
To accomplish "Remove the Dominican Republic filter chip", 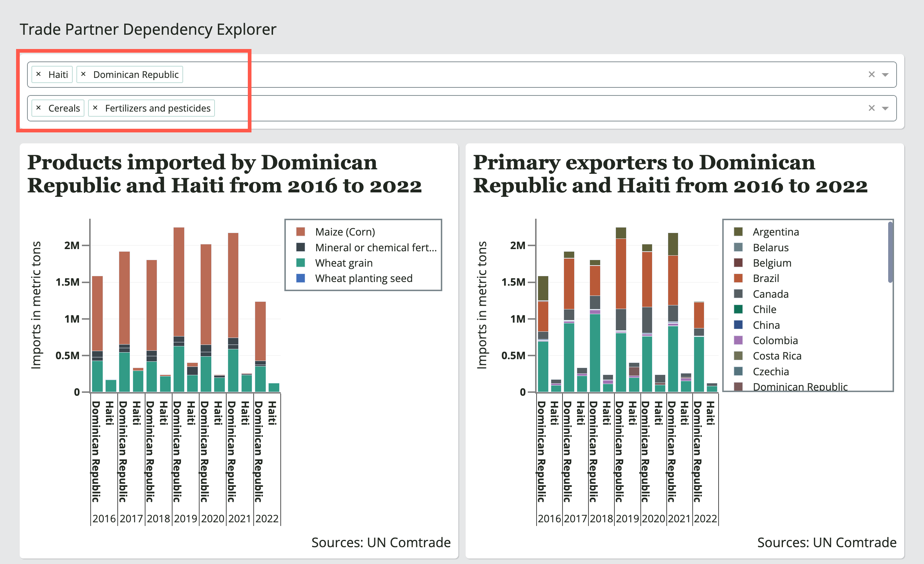I will (84, 74).
